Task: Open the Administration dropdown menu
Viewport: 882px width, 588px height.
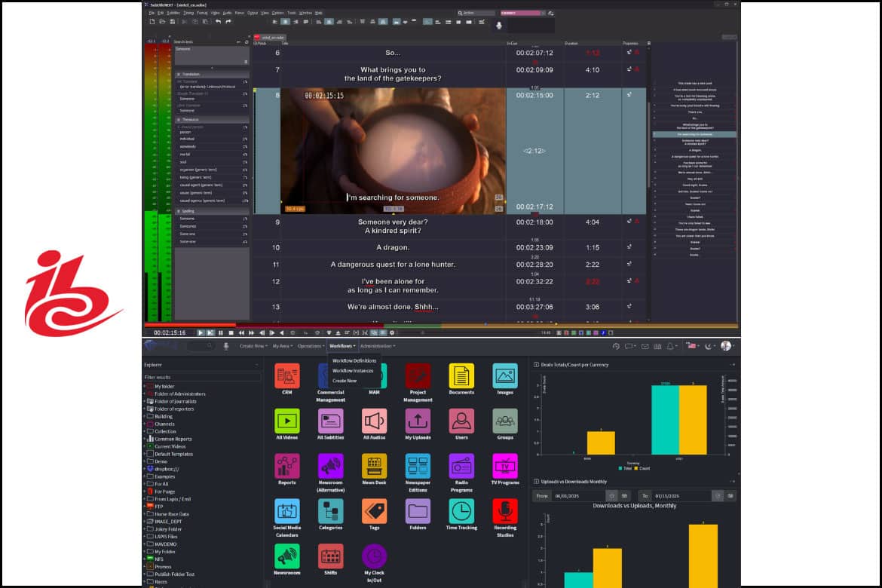Action: [x=378, y=346]
